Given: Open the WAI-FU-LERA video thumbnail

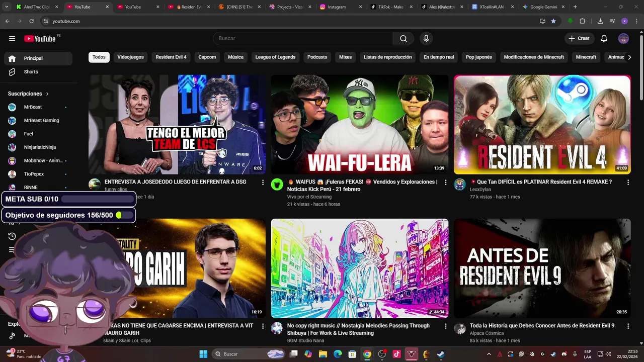Looking at the screenshot, I should pos(360,125).
